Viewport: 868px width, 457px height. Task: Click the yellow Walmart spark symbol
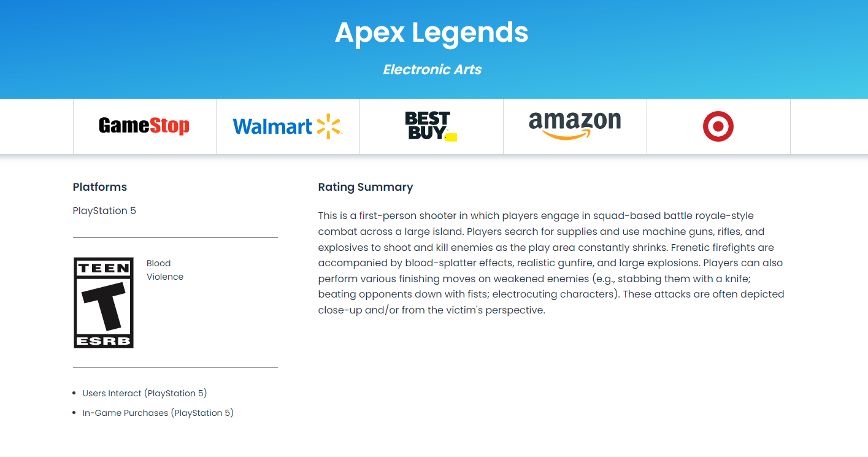[x=328, y=126]
